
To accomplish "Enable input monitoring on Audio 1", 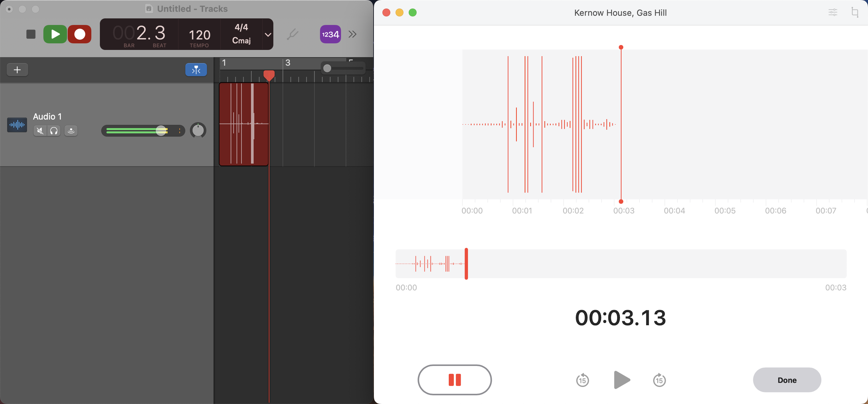I will [71, 131].
